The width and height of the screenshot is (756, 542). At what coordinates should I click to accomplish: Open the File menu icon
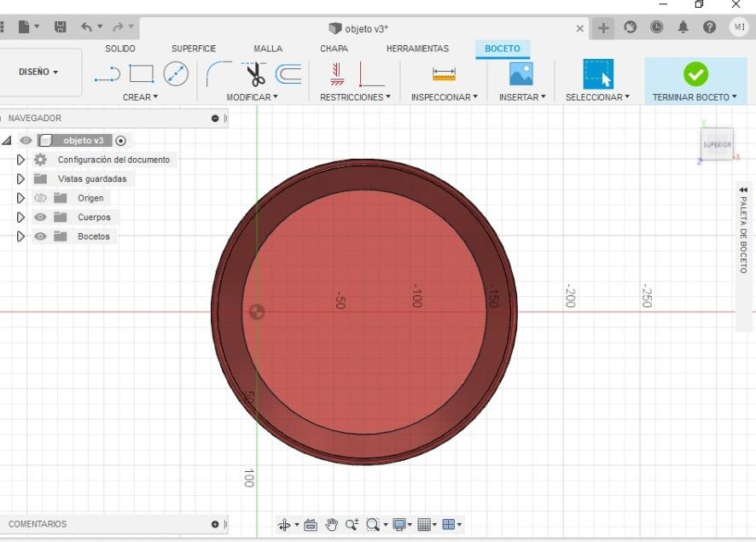[x=24, y=27]
